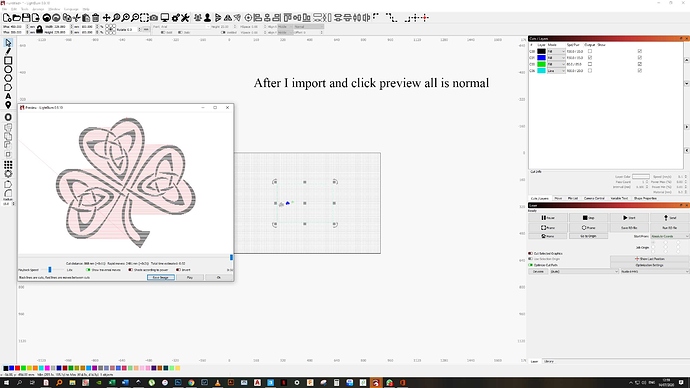Click Optimization Settings button

[x=650, y=265]
